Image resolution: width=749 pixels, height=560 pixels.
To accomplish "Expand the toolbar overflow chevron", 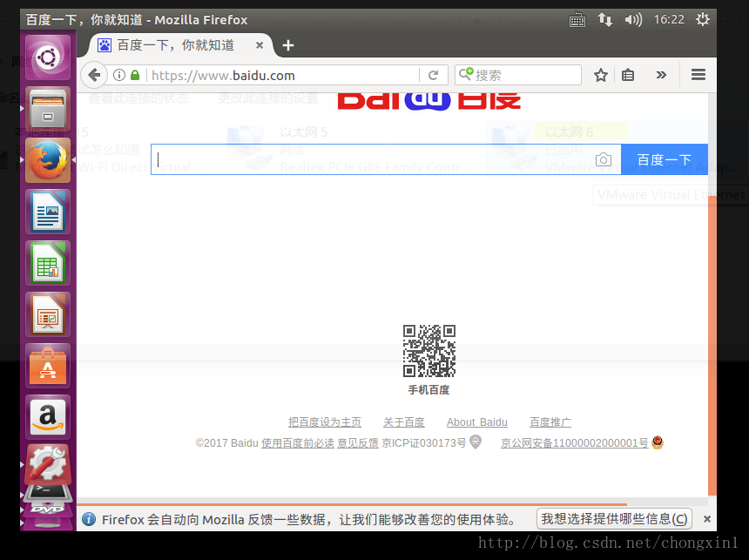I will click(x=661, y=75).
